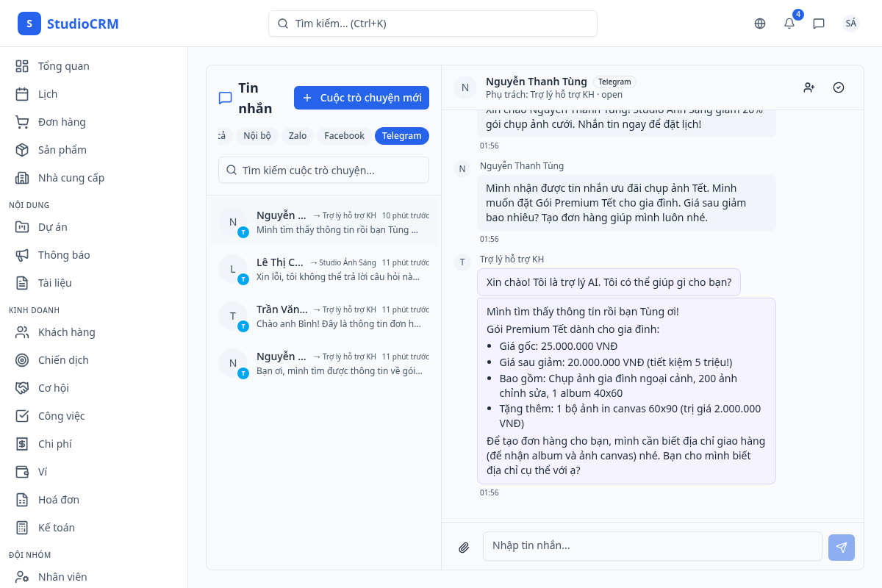882x588 pixels.
Task: Open the notifications bell icon
Action: click(789, 24)
